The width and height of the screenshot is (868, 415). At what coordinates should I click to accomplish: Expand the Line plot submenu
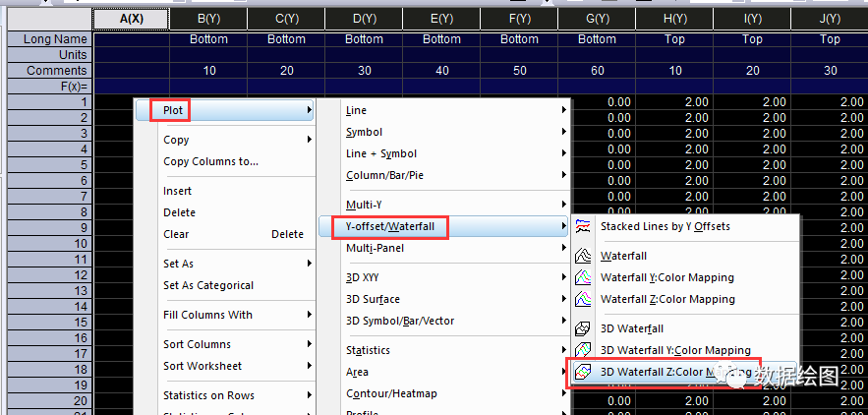pyautogui.click(x=444, y=110)
